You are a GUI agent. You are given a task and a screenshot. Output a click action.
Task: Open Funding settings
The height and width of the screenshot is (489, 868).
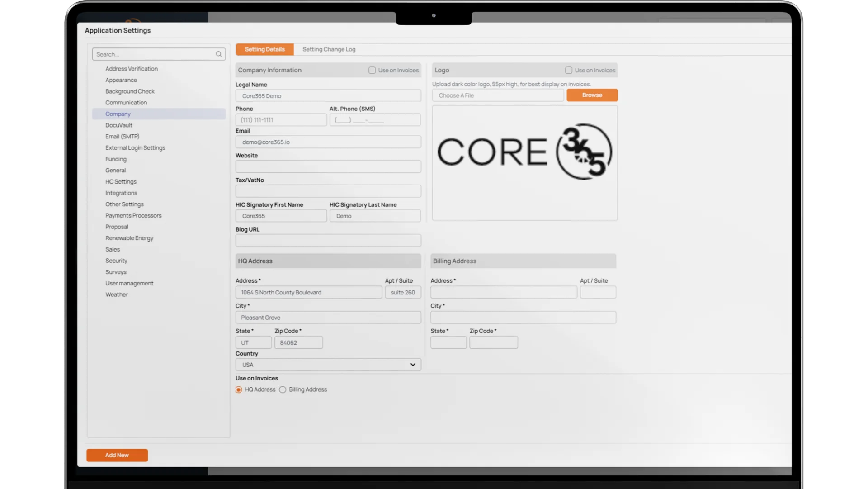(x=116, y=159)
